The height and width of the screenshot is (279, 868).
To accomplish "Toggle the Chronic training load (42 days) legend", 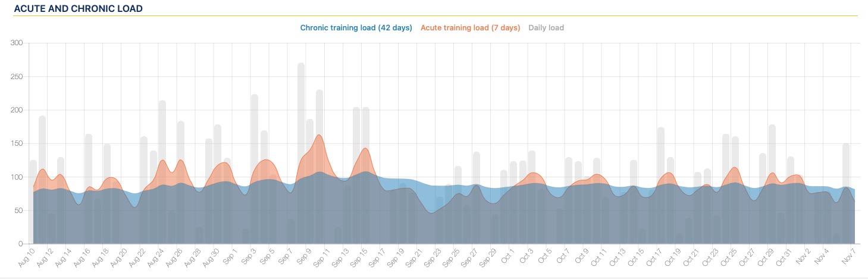I will [356, 28].
